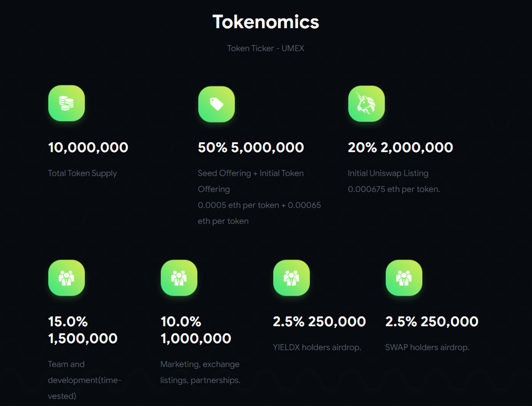Click the coin stack Total Token Supply icon
Image resolution: width=532 pixels, height=406 pixels.
coord(67,103)
